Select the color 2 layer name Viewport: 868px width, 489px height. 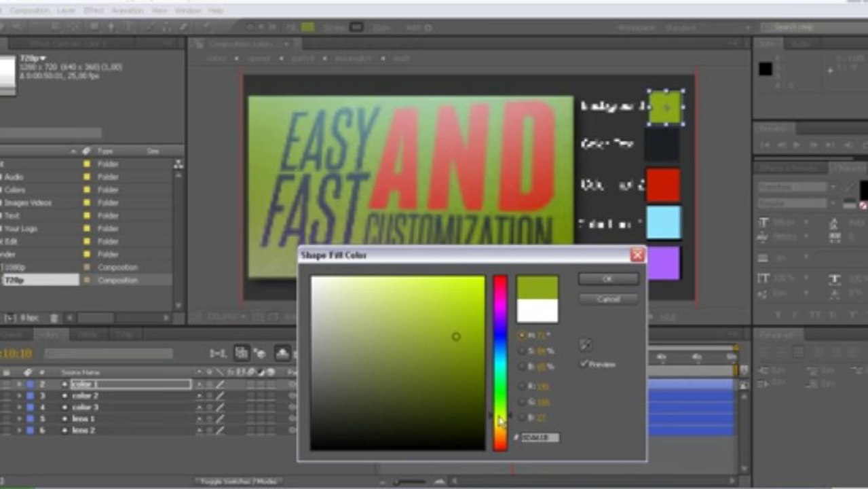[x=86, y=396]
